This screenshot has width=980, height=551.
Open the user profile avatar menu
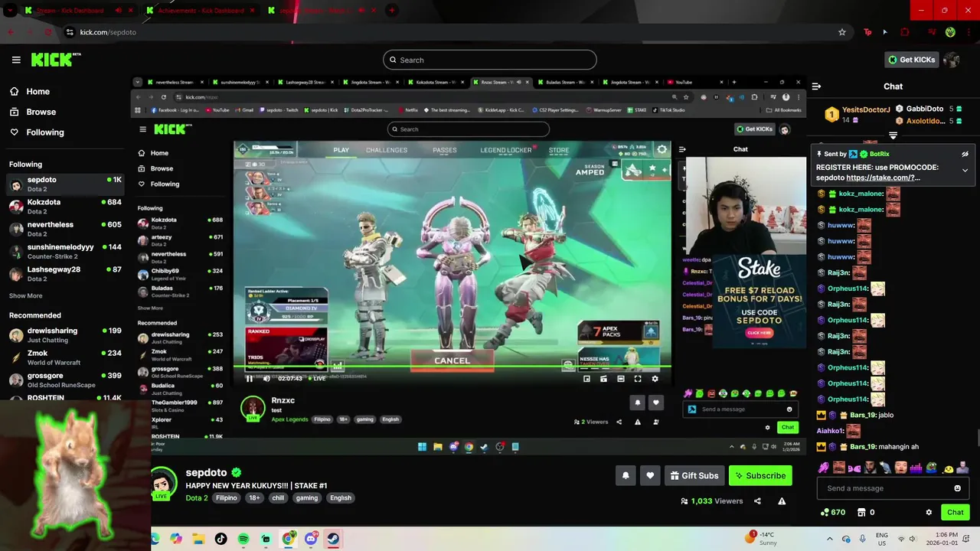click(x=952, y=60)
